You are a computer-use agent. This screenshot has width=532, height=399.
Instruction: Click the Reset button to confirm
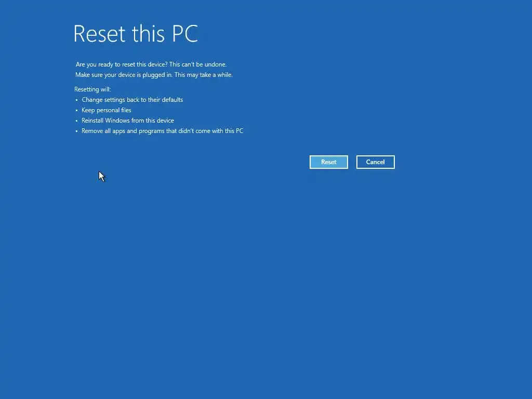click(x=328, y=162)
